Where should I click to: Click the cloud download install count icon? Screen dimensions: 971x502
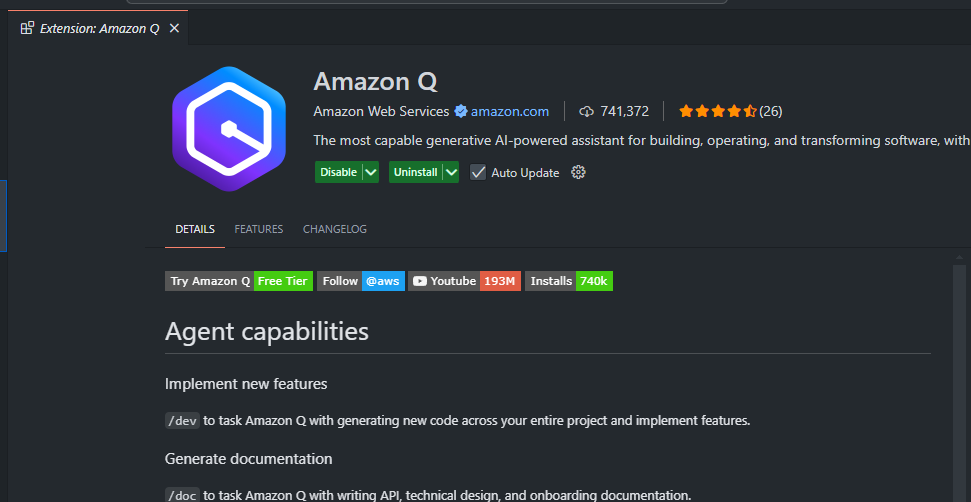586,111
